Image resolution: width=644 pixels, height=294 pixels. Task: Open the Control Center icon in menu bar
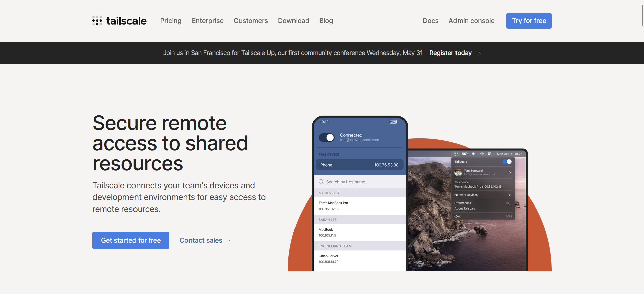point(490,154)
